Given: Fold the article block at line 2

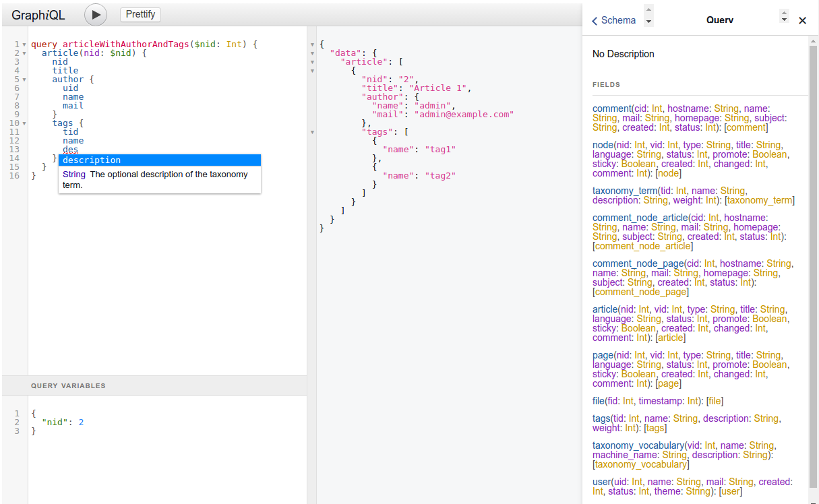Looking at the screenshot, I should pyautogui.click(x=24, y=53).
